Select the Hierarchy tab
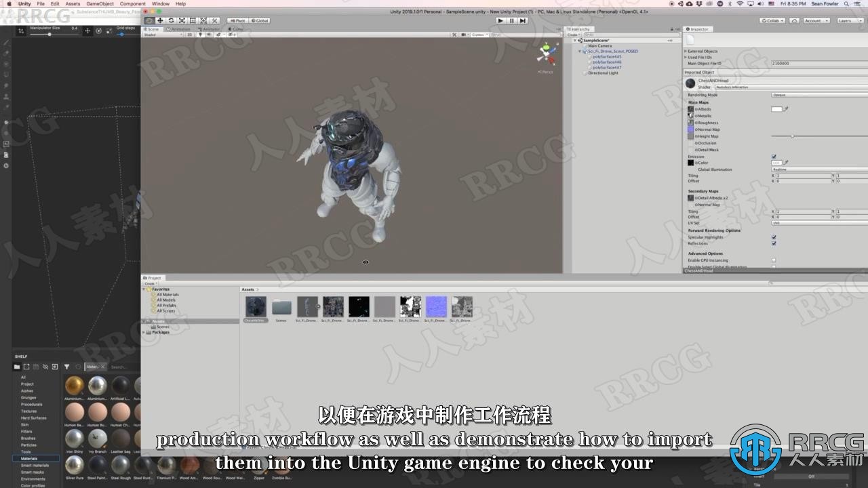Viewport: 868px width, 488px height. pyautogui.click(x=578, y=29)
